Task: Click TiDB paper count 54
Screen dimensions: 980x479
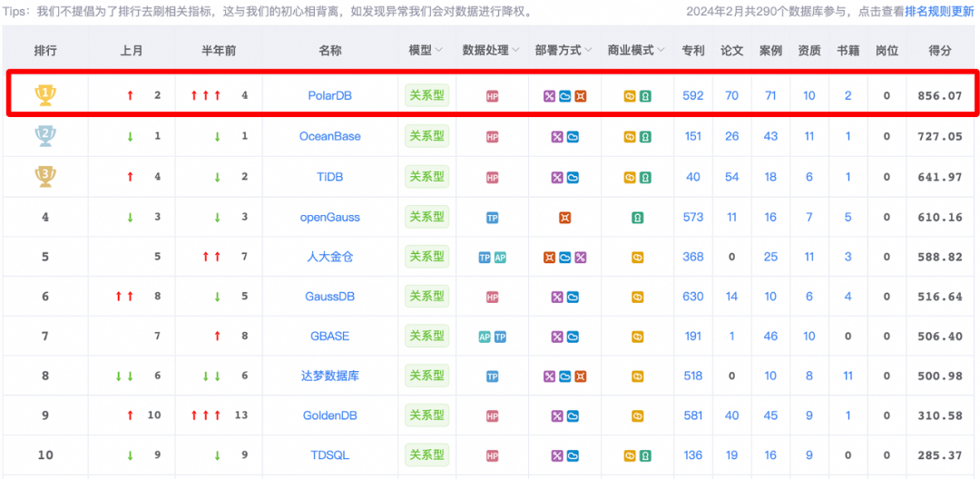Action: 732,177
